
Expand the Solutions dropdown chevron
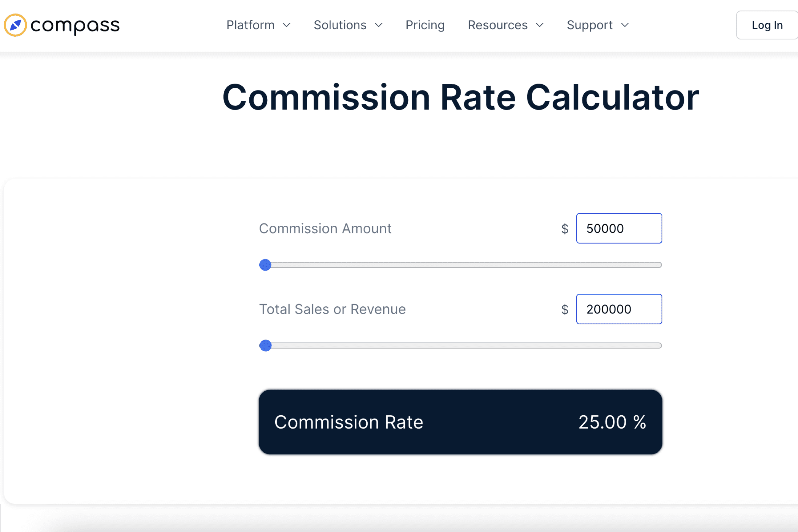(x=379, y=25)
